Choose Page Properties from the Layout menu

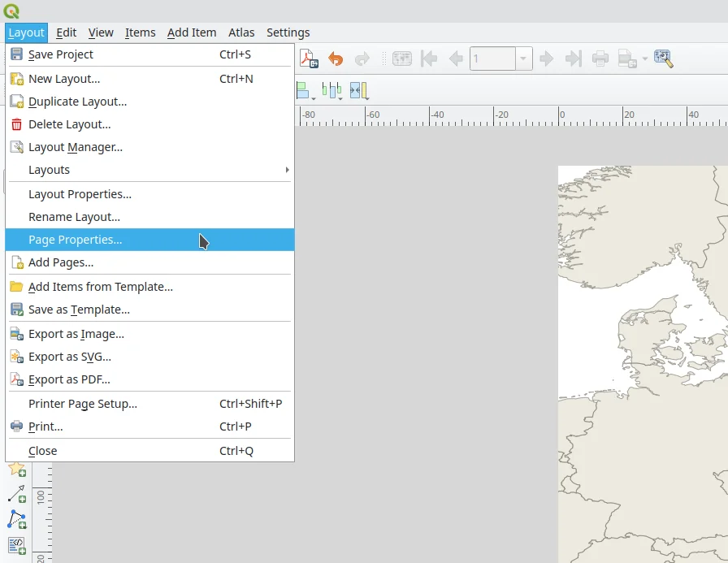[x=75, y=240]
